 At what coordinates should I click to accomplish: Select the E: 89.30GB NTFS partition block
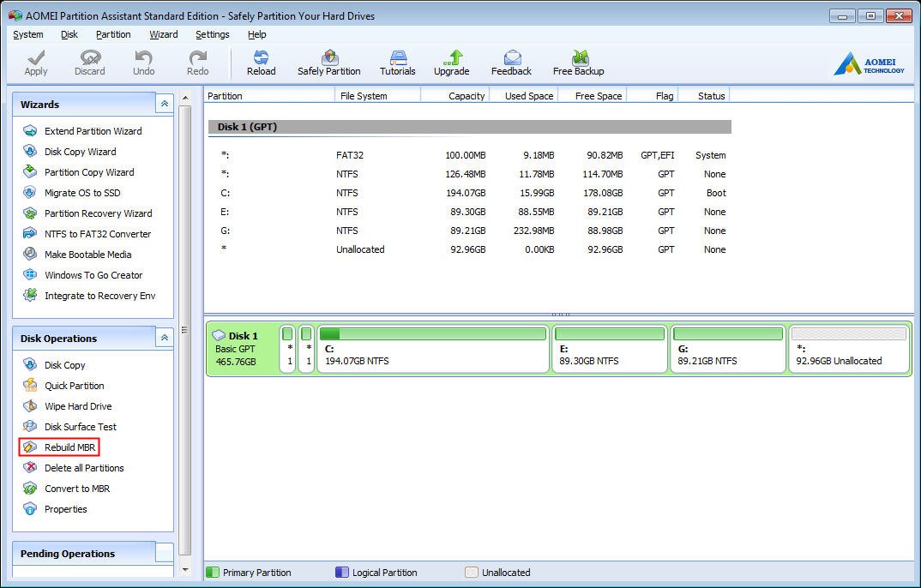tap(610, 349)
